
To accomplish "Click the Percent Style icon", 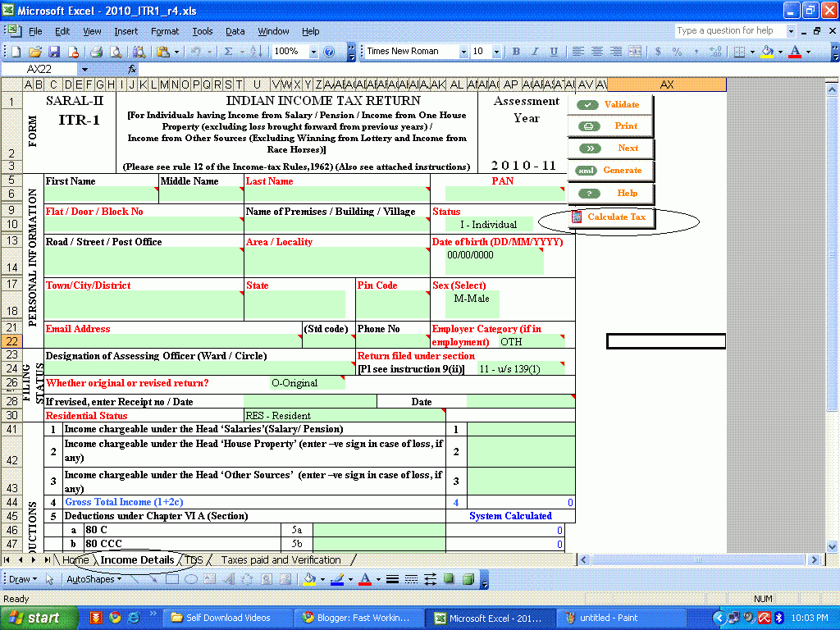I will click(x=677, y=52).
